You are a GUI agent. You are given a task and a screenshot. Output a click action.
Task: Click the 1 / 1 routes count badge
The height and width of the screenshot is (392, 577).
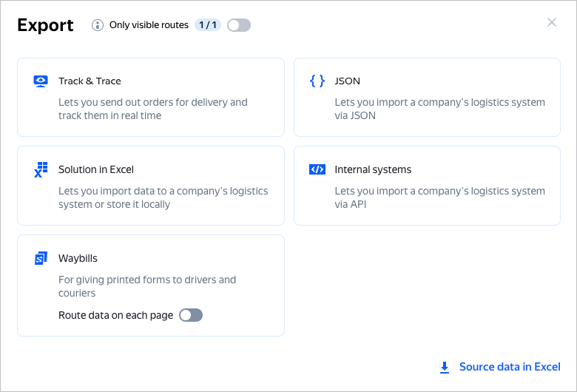tap(208, 25)
